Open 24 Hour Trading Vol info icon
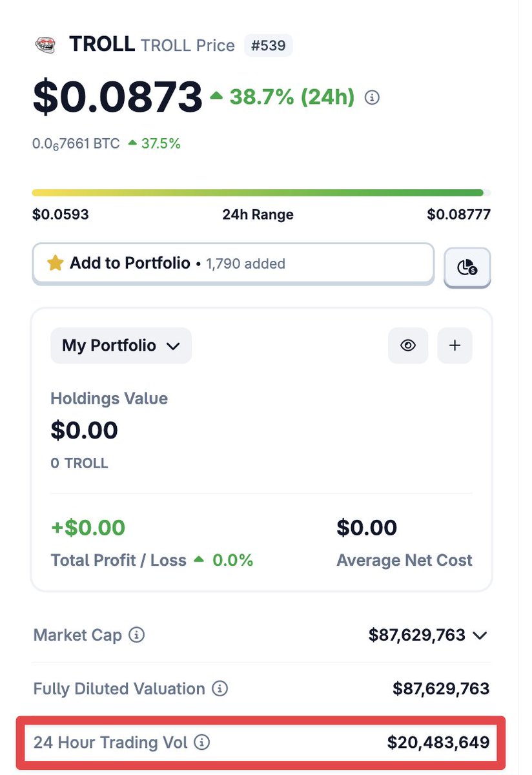Viewport: 532px width, 775px height. coord(202,743)
